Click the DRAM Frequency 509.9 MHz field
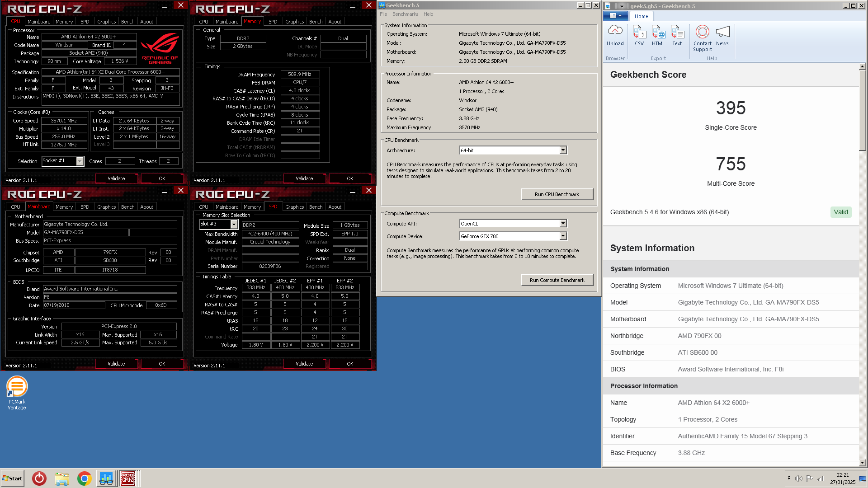Viewport: 868px width, 488px height. 300,74
